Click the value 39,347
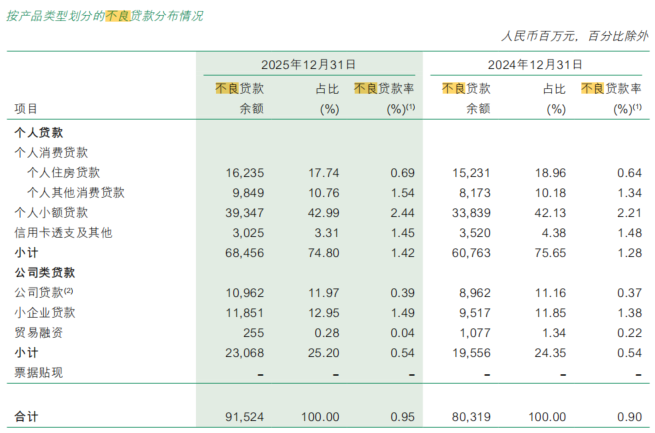Viewport: 655px width, 433px height. pyautogui.click(x=245, y=213)
